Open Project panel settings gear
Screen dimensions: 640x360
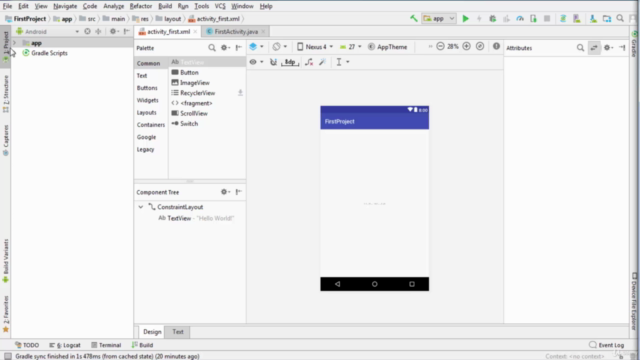click(x=113, y=31)
